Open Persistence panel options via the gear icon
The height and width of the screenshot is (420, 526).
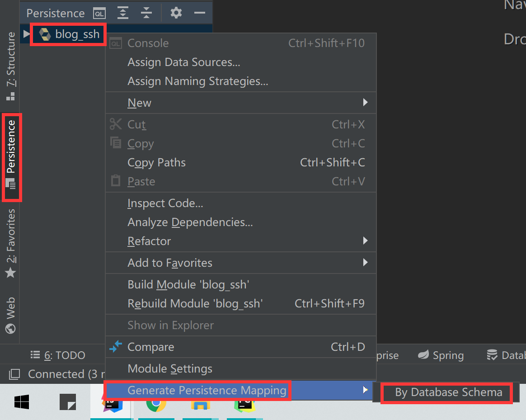(x=176, y=13)
